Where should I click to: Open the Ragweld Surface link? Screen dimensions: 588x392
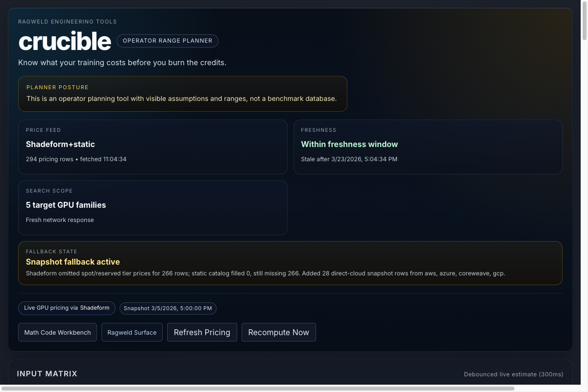[x=132, y=332]
